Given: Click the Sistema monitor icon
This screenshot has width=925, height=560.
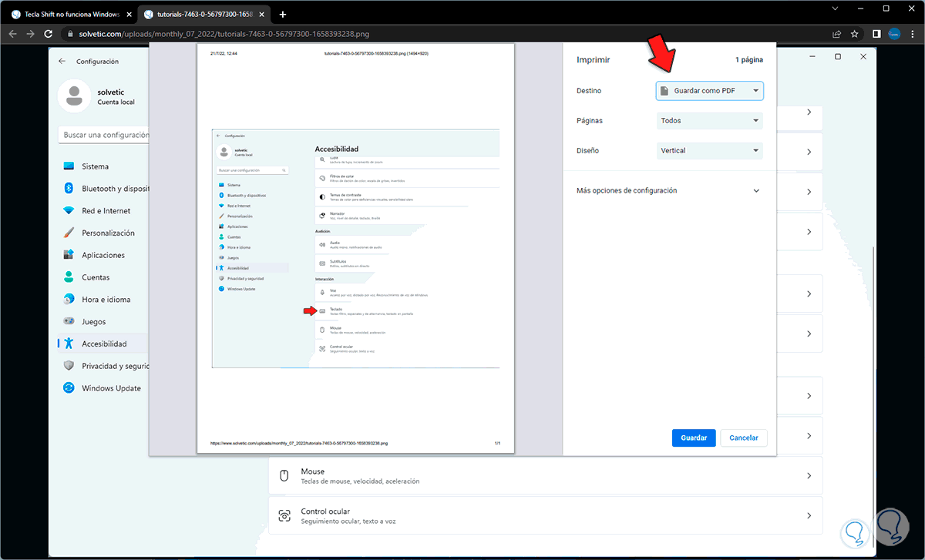Looking at the screenshot, I should point(69,166).
